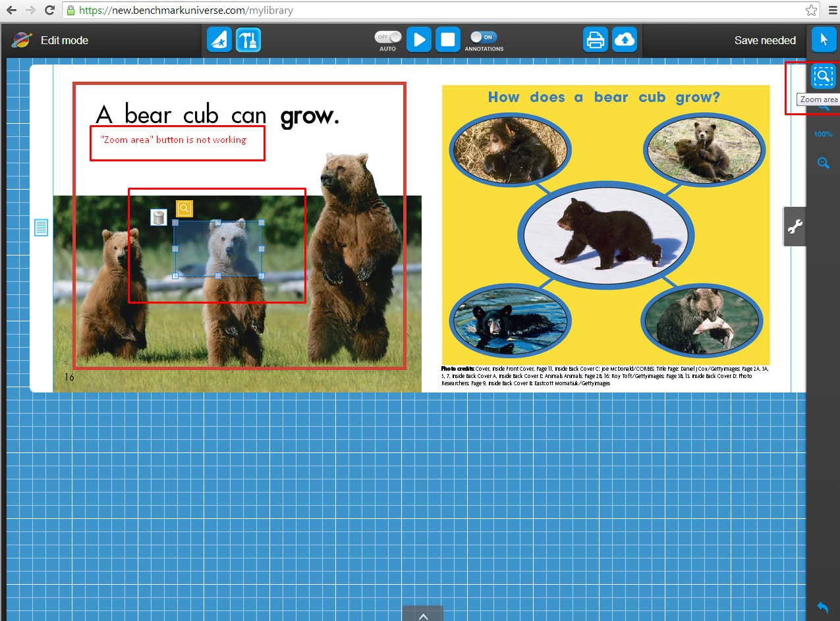Click the Play button

[419, 40]
